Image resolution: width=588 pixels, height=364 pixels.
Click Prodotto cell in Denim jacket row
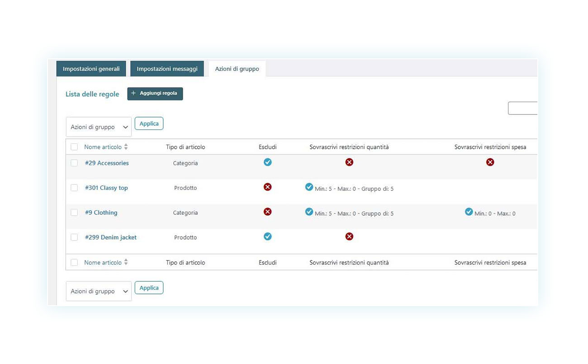pos(185,237)
